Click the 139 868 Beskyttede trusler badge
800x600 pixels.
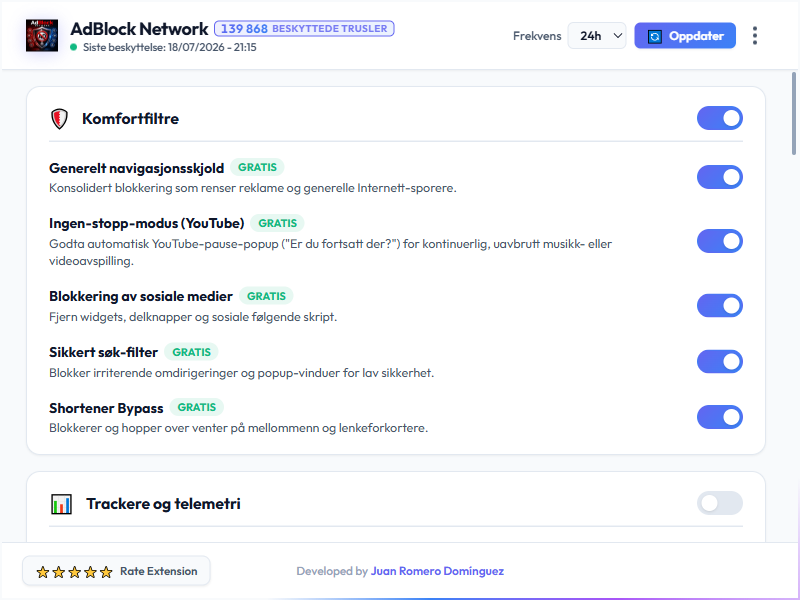pos(304,29)
